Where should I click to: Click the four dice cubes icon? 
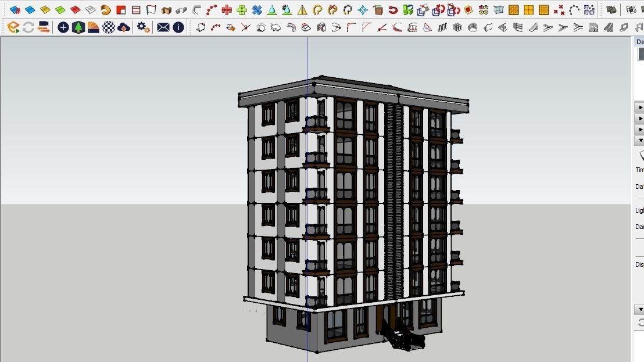pyautogui.click(x=484, y=9)
